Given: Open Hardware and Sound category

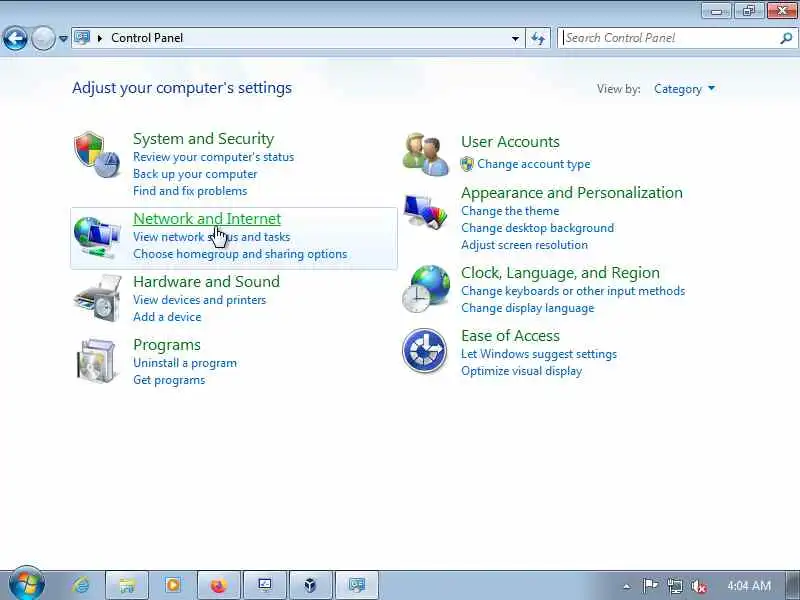Looking at the screenshot, I should click(x=206, y=281).
